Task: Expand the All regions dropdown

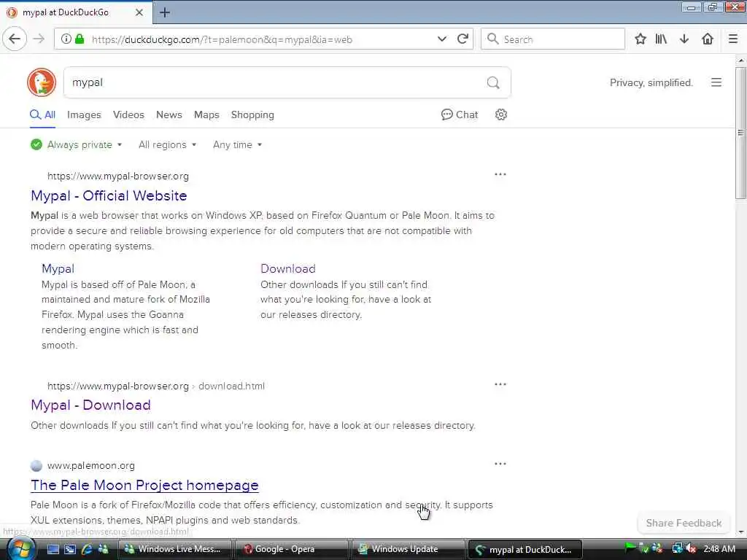Action: click(x=167, y=145)
